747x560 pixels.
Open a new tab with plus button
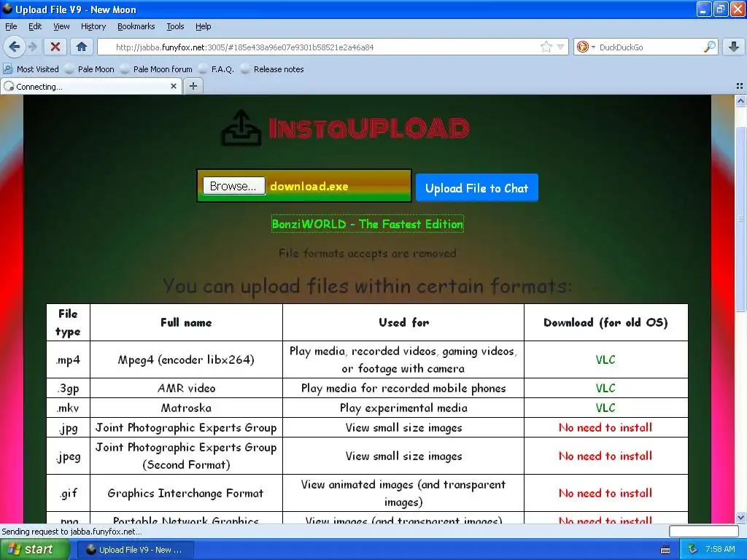193,86
